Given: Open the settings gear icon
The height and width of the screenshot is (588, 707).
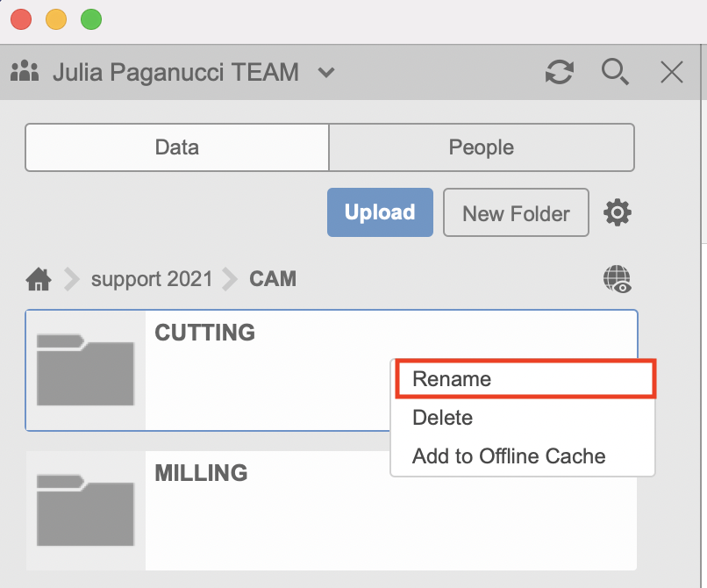Looking at the screenshot, I should pos(618,212).
